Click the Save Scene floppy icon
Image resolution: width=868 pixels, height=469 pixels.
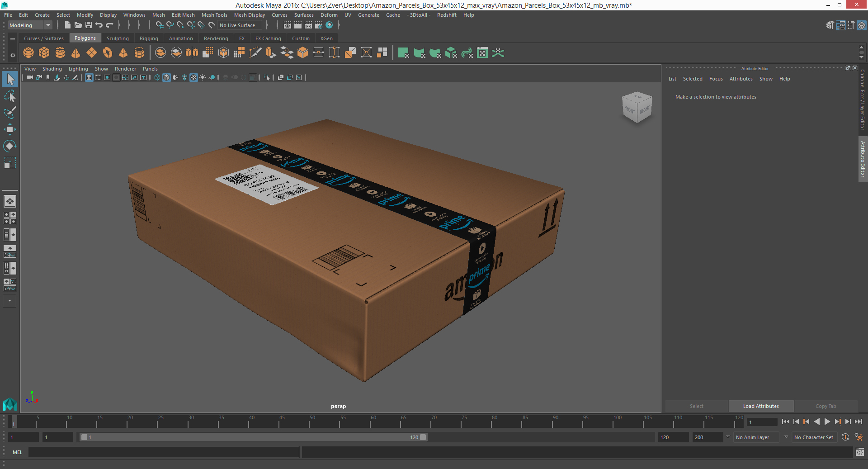[89, 25]
